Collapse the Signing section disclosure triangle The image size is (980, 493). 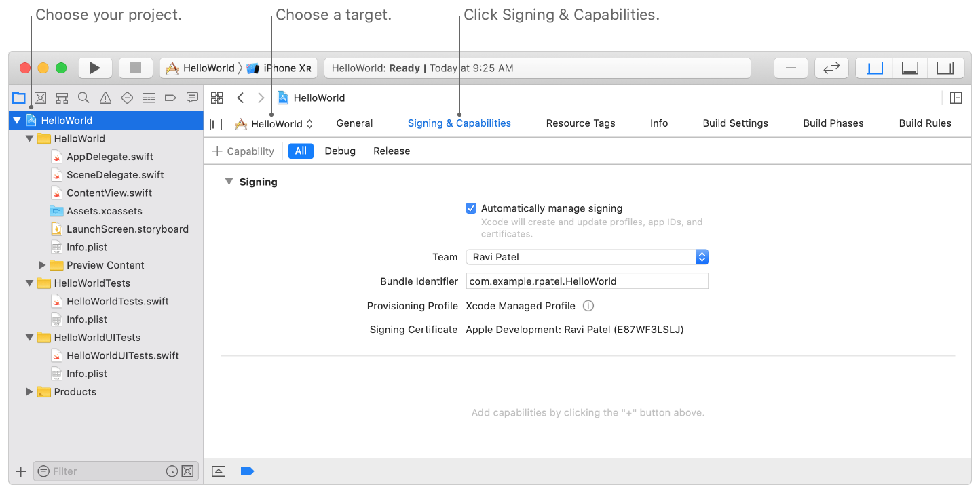[229, 181]
